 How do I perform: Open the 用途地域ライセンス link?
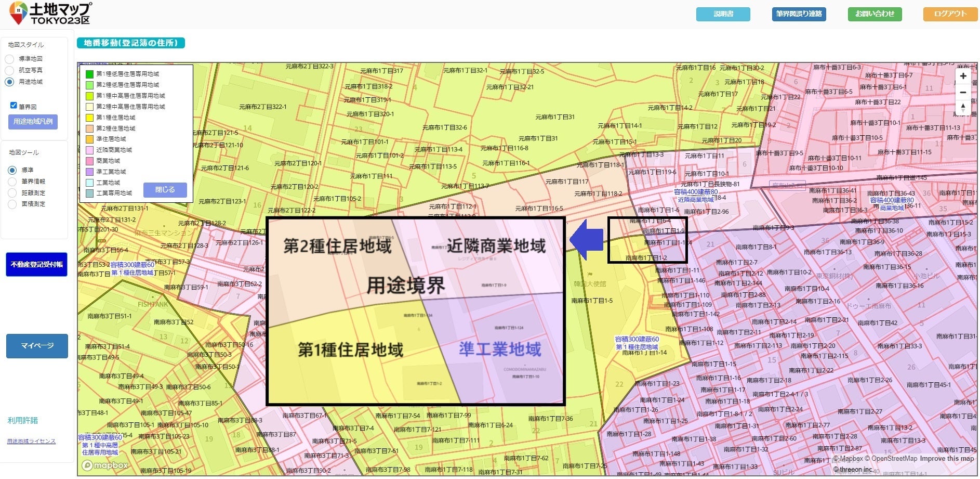tap(31, 441)
